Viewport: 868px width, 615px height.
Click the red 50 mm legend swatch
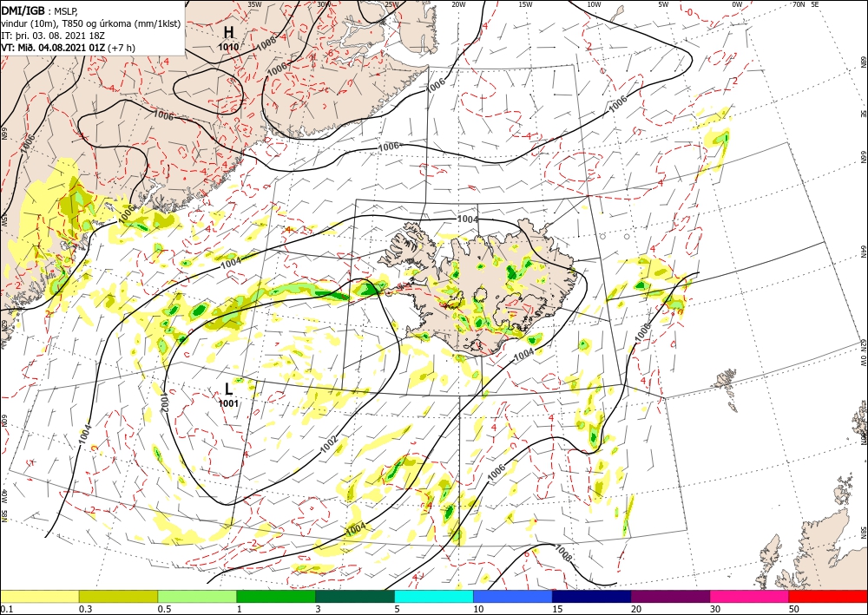click(828, 596)
